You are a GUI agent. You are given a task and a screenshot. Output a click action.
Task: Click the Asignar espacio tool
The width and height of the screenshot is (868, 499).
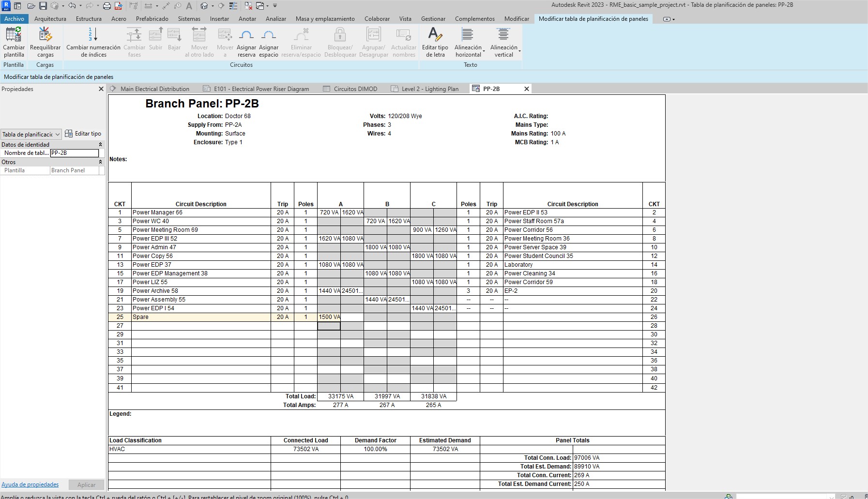(269, 42)
